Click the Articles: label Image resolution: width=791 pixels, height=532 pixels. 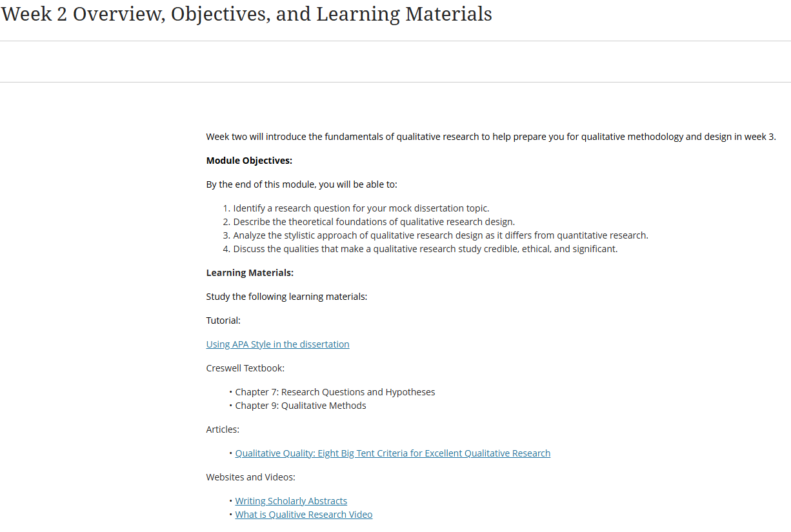[223, 429]
